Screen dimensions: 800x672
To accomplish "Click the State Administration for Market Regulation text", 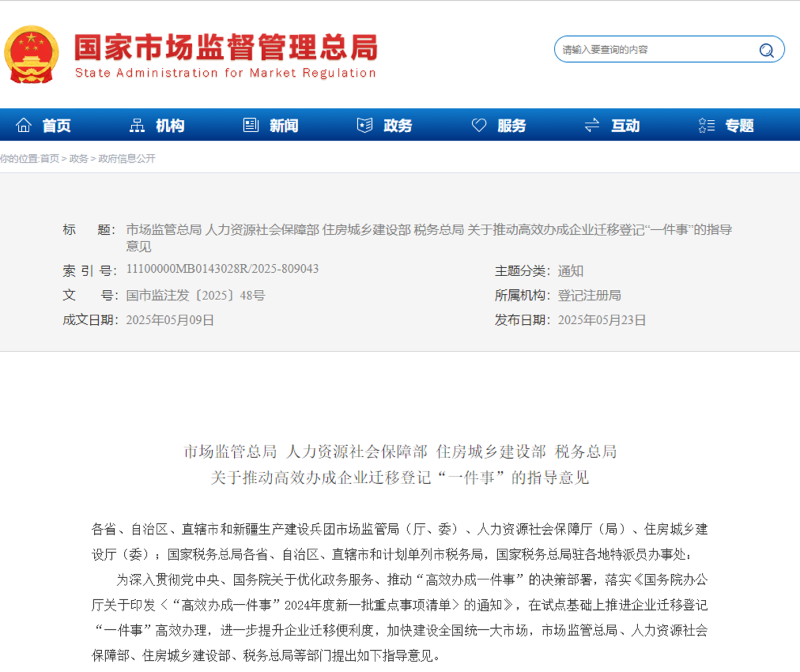I will (x=226, y=73).
